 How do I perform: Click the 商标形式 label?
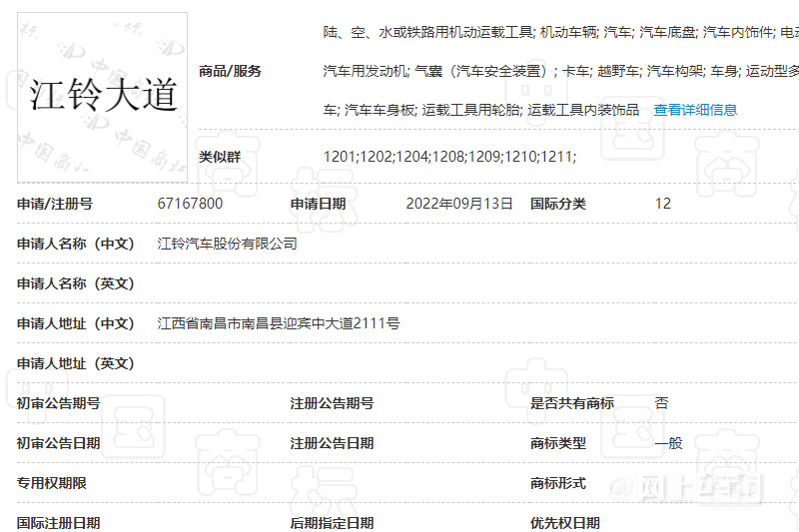click(x=558, y=483)
